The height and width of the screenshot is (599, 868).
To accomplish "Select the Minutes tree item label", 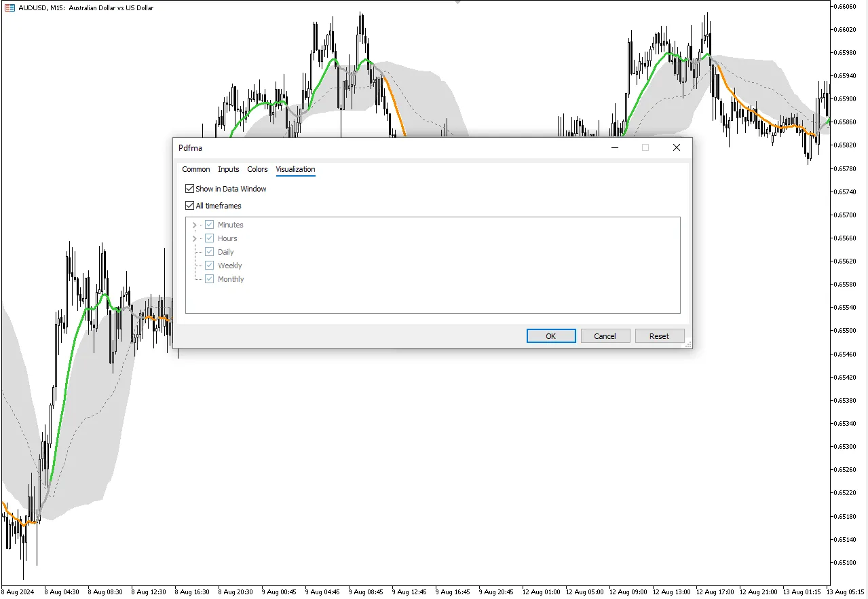I will (230, 225).
